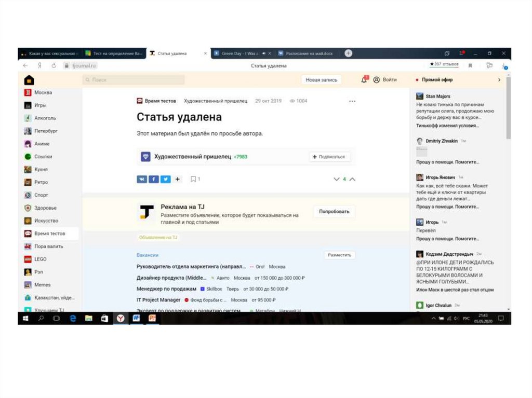Open Пора валить section in sidebar
Viewport: 532px width, 398px height.
(44, 246)
